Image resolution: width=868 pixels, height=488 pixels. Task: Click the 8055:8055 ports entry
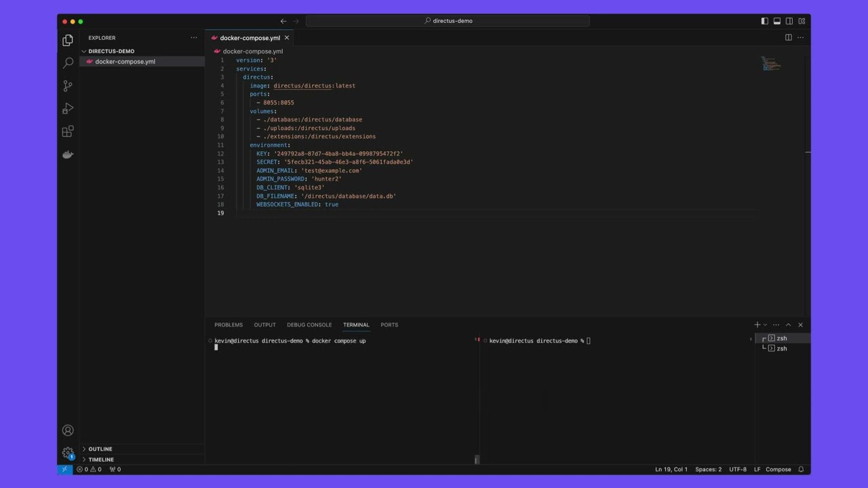click(x=279, y=103)
